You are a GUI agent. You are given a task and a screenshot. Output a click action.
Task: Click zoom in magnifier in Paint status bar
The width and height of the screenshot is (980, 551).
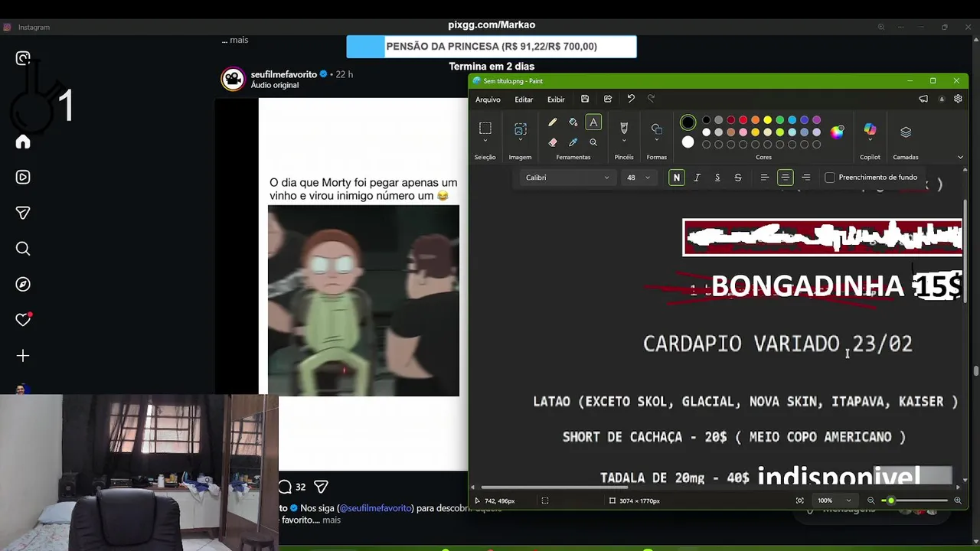957,500
